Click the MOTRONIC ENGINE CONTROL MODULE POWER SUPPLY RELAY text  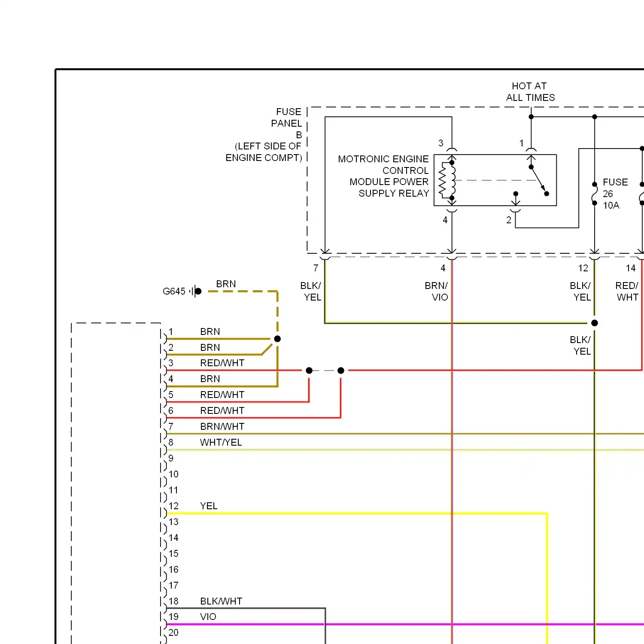click(x=383, y=176)
